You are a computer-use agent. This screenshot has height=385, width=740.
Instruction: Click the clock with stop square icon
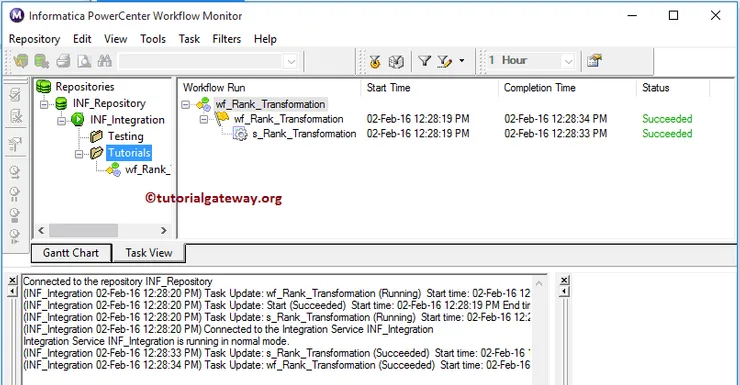point(15,215)
